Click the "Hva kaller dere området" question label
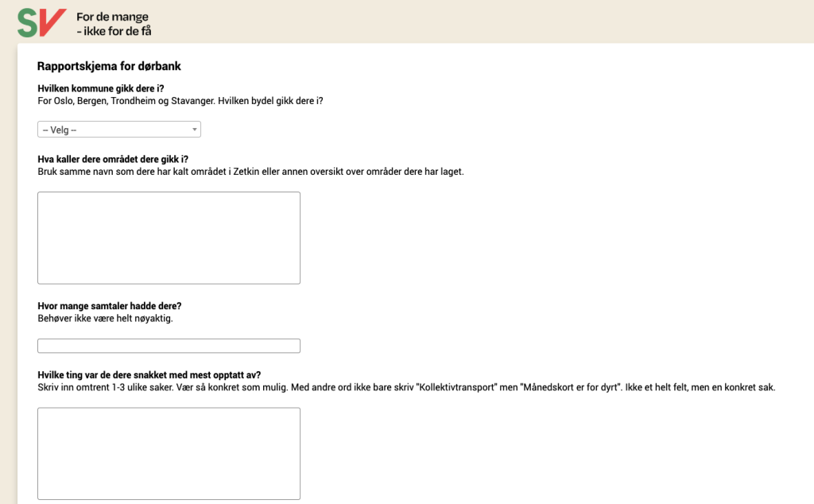The height and width of the screenshot is (504, 814). coord(113,159)
